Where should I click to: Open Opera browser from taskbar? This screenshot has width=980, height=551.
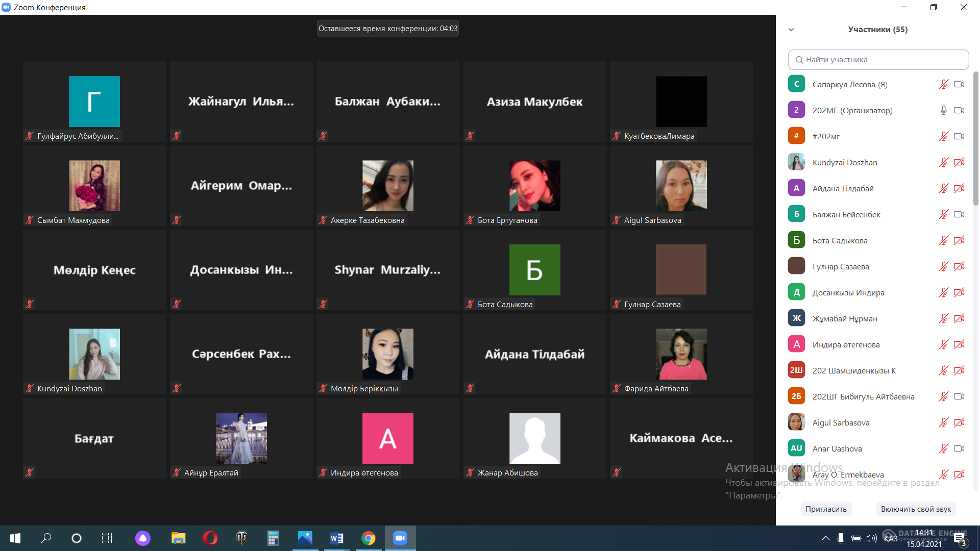tap(210, 538)
